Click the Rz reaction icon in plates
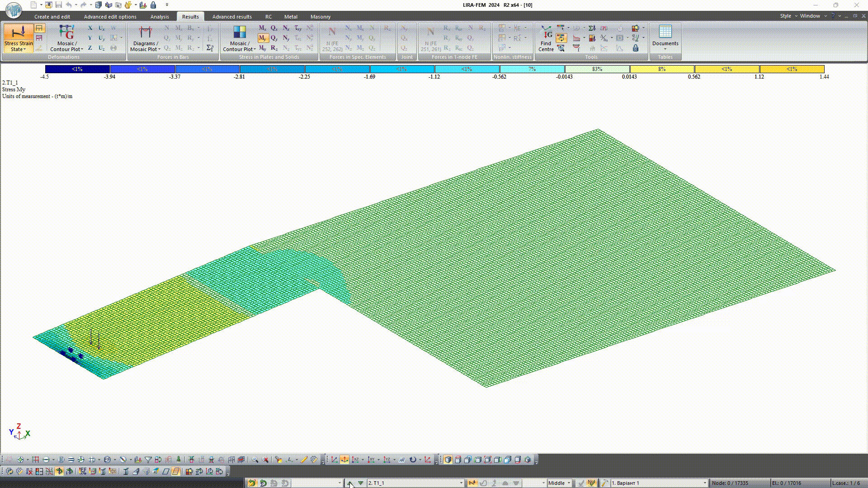 274,48
